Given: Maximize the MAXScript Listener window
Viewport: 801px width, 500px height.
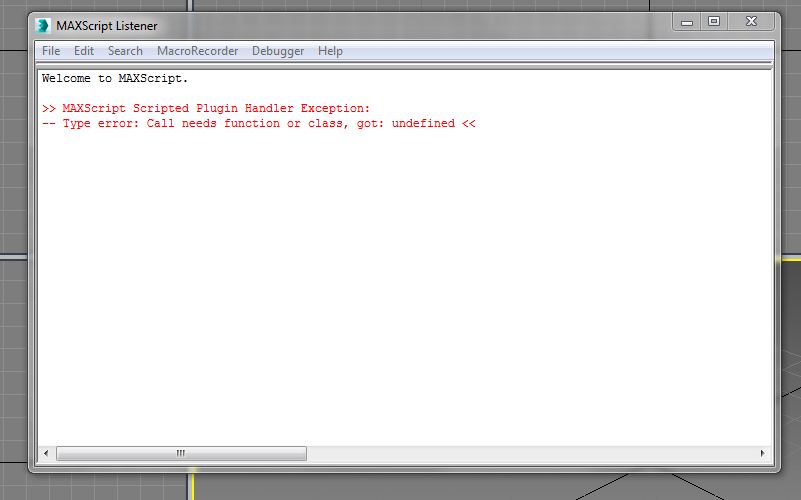Looking at the screenshot, I should [714, 22].
